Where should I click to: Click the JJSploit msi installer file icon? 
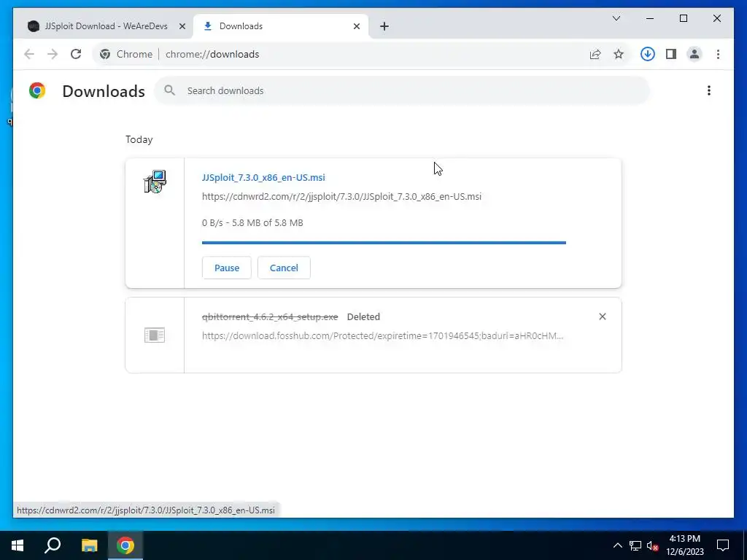pos(155,182)
